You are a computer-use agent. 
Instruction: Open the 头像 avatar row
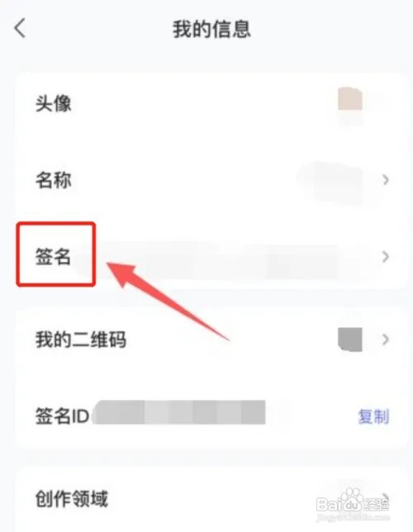[211, 103]
